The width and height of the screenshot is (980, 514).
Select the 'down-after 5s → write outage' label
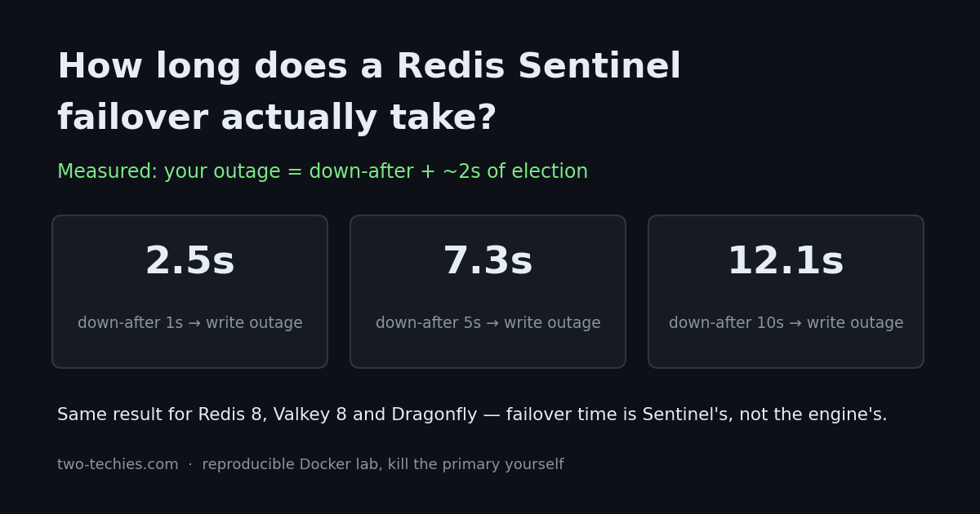click(x=488, y=323)
